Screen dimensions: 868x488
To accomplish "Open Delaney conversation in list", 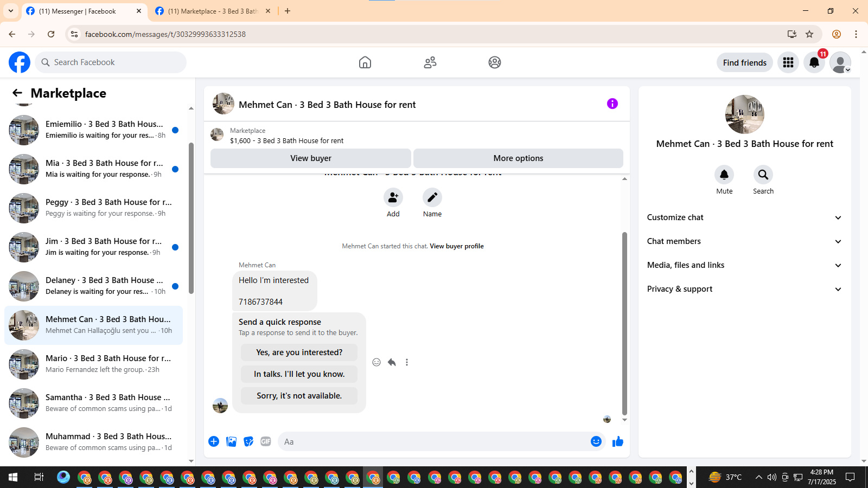I will [93, 286].
